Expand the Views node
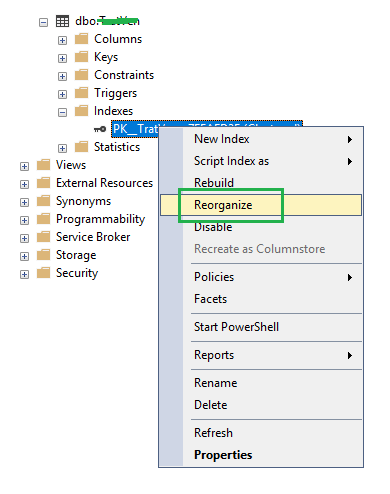This screenshot has height=494, width=390. tap(24, 167)
